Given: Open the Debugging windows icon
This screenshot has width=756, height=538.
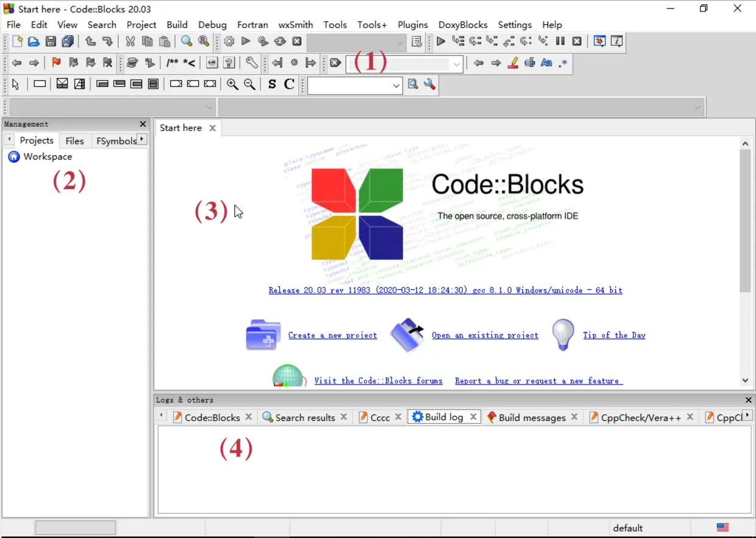Looking at the screenshot, I should [599, 41].
